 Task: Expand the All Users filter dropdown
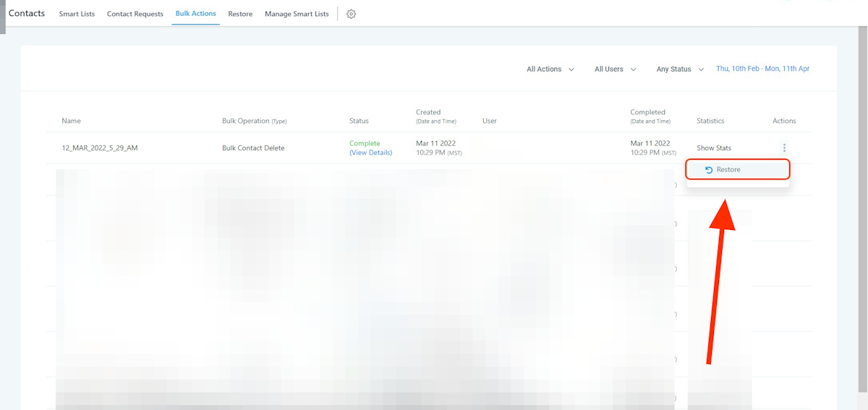(x=615, y=69)
